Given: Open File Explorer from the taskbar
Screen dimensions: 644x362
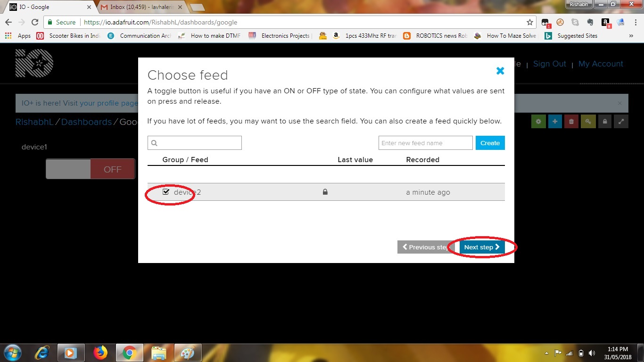Looking at the screenshot, I should pyautogui.click(x=159, y=353).
